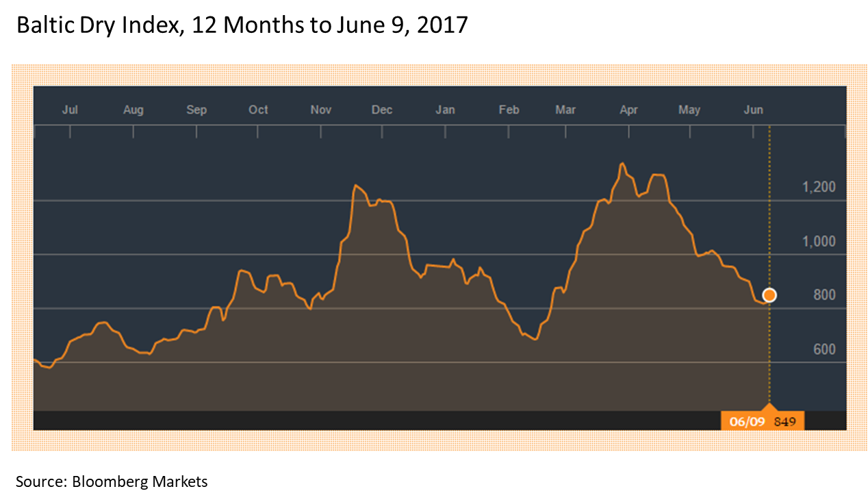
Task: Select the Mar axis label
Action: pyautogui.click(x=565, y=110)
